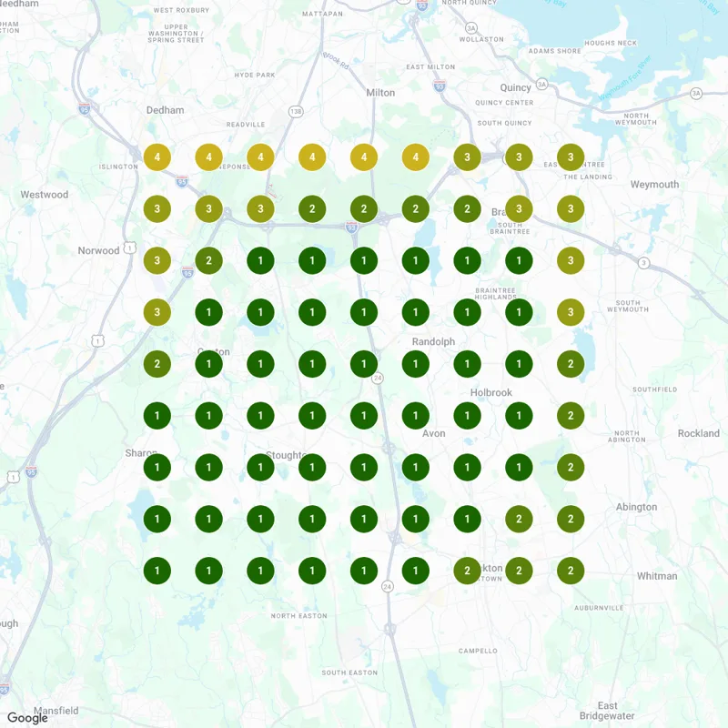Click the Norwood town label

[98, 251]
